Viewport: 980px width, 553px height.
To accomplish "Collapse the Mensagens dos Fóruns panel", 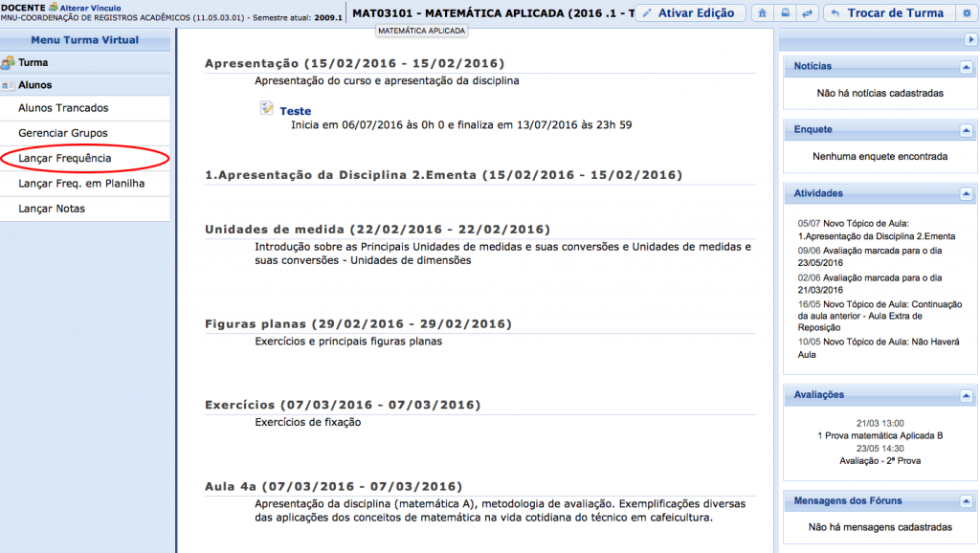I will [x=965, y=501].
